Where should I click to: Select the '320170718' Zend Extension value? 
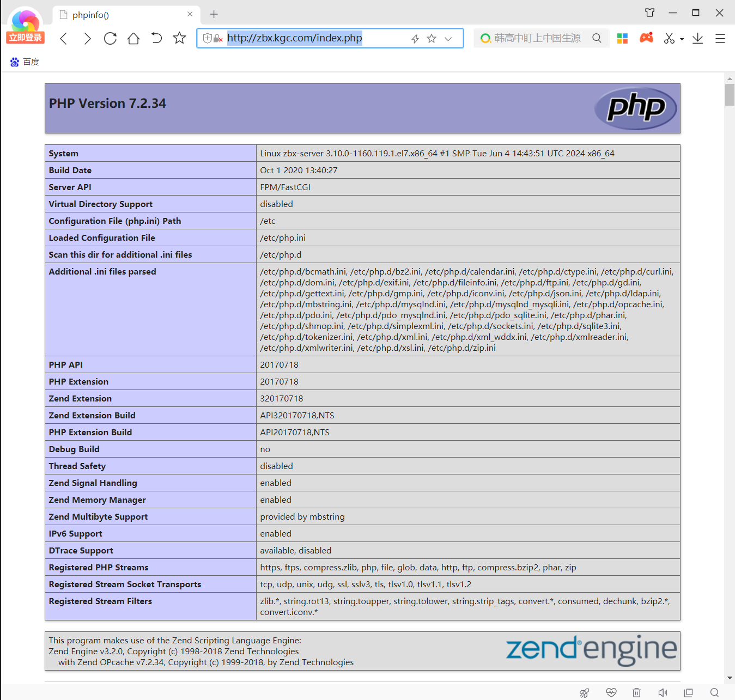(282, 399)
